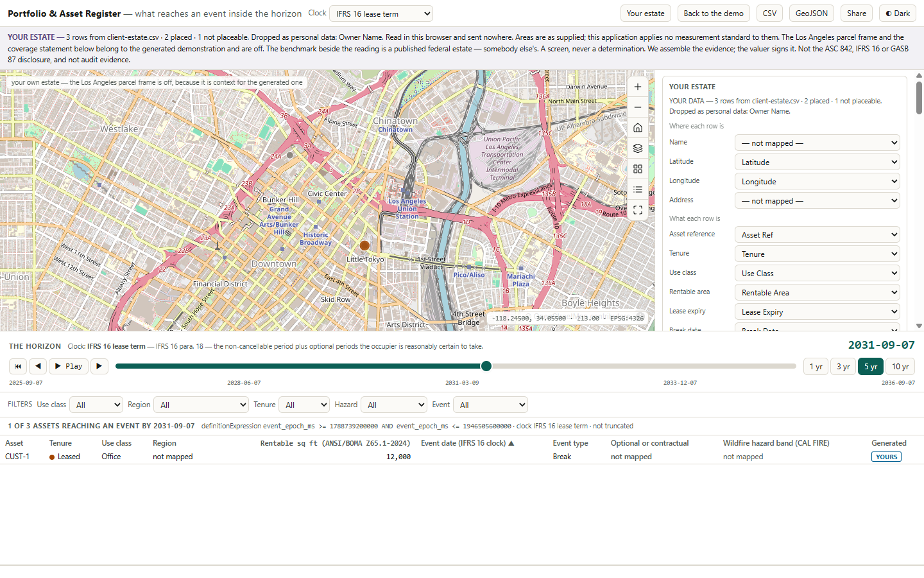Return map to home extent
This screenshot has height=578, width=924.
[637, 128]
